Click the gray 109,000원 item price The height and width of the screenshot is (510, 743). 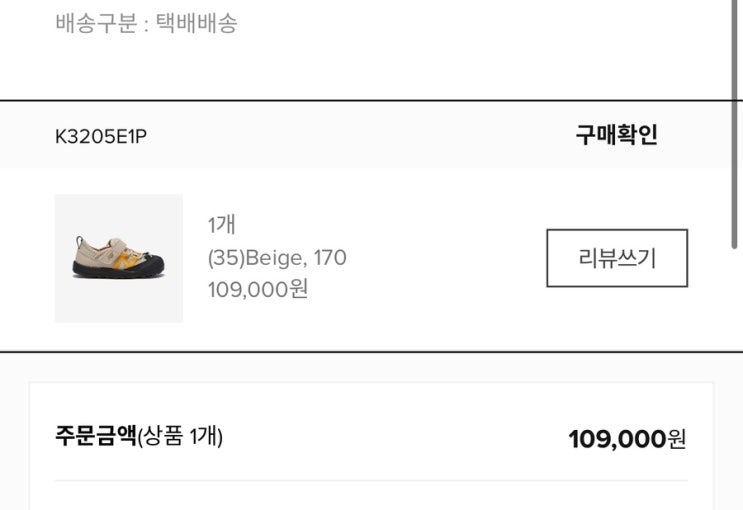coord(258,290)
